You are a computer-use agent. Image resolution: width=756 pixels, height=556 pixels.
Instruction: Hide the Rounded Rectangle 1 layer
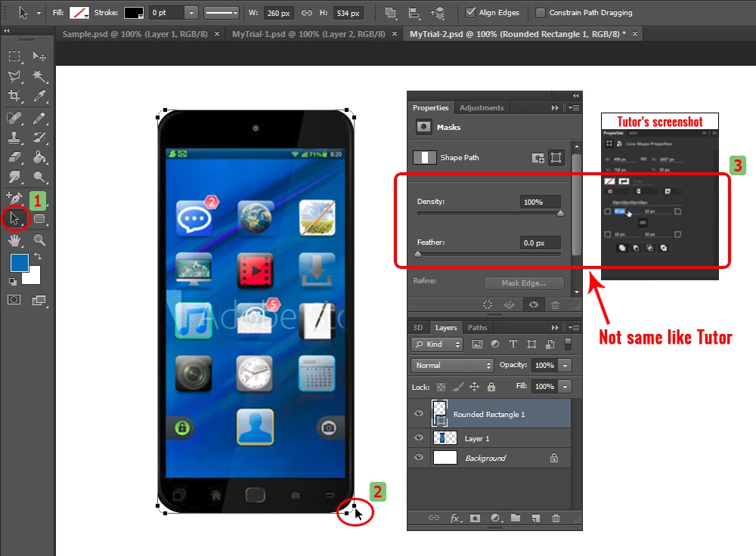point(419,413)
